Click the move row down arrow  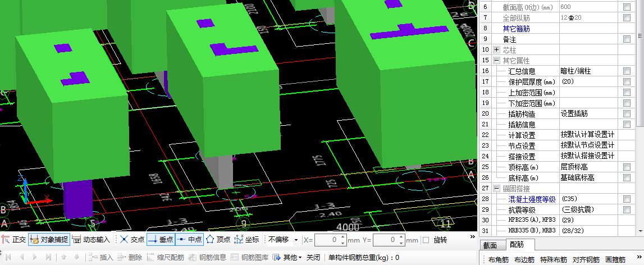[76, 258]
